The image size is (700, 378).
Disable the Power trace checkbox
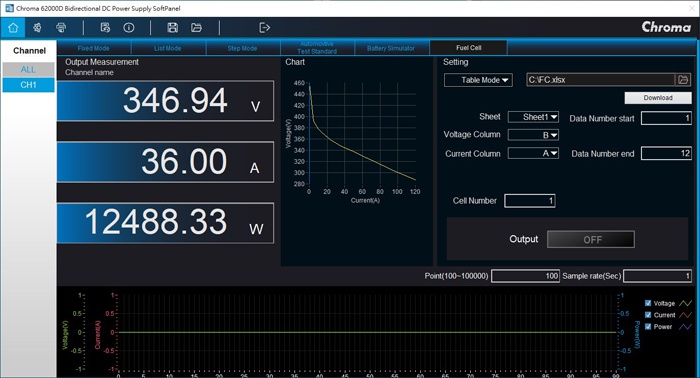click(648, 327)
